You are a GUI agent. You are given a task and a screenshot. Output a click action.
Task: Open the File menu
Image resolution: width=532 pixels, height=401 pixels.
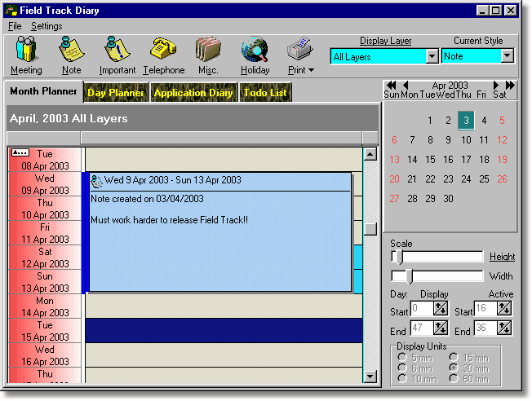15,26
